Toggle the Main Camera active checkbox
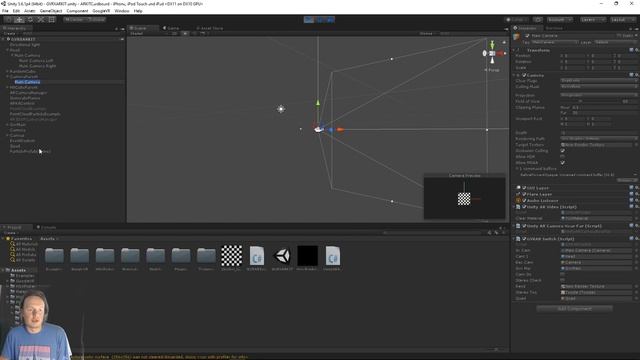Screen dimensions: 640x360 coord(527,36)
